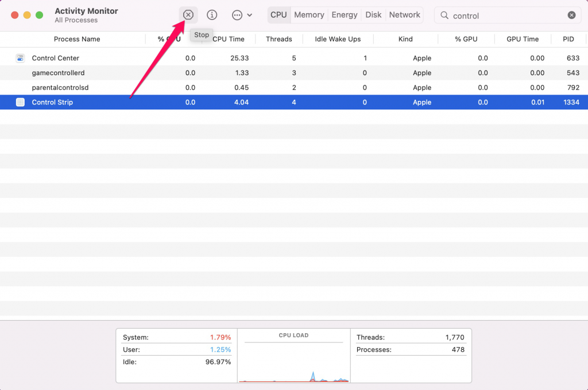Click CPU Time value 1.33

pyautogui.click(x=242, y=73)
